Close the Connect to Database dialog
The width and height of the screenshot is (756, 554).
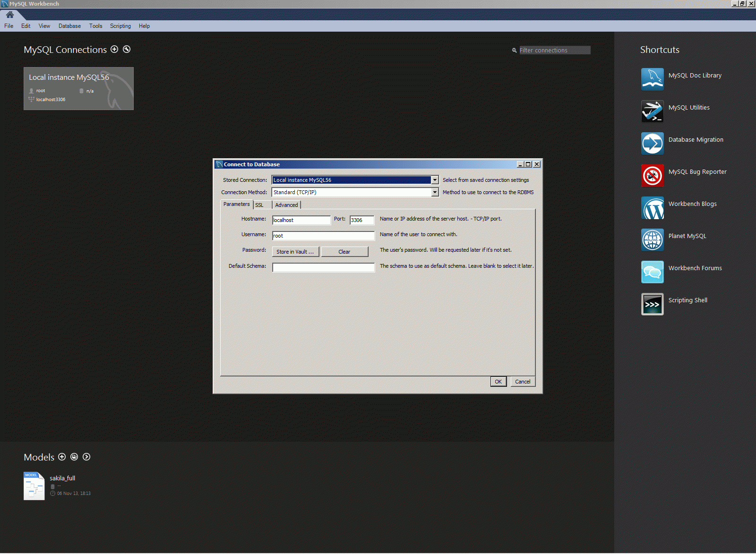tap(537, 164)
